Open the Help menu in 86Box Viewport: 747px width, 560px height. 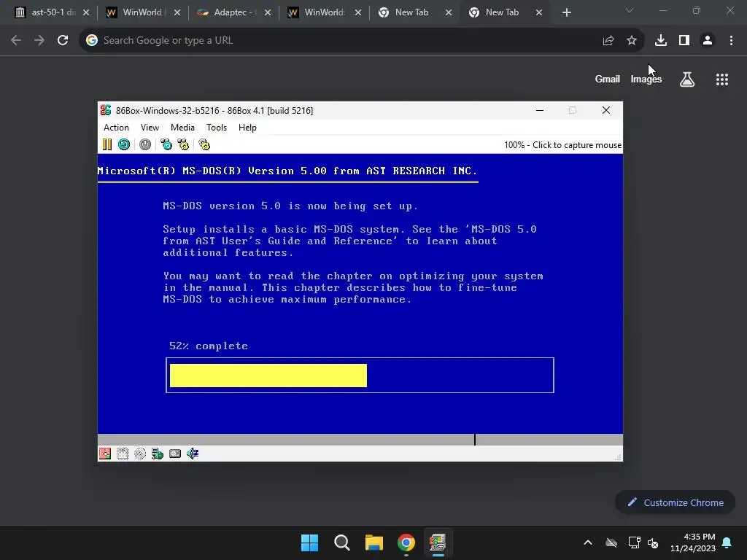click(247, 127)
